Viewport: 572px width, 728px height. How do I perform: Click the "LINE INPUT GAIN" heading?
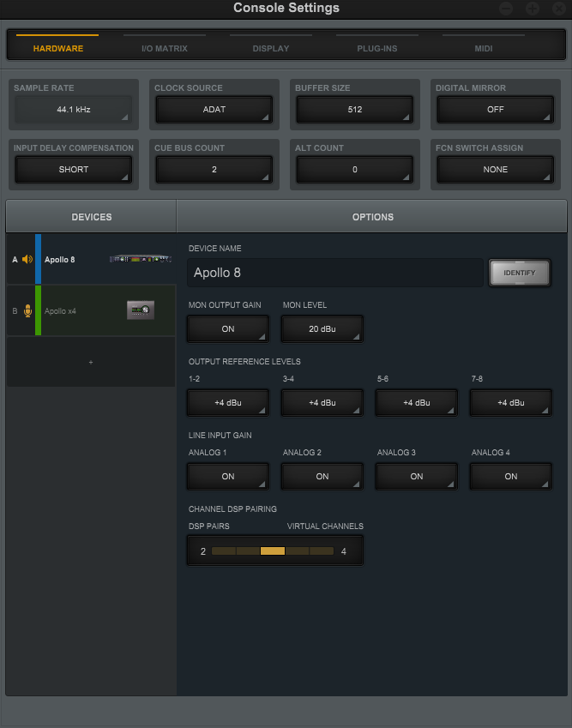220,435
